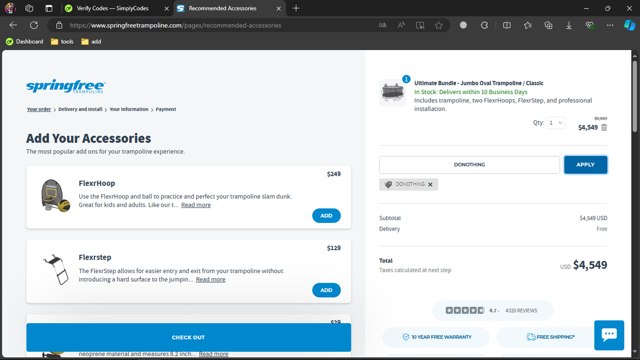
Task: Open the tools bookmark folder
Action: (x=62, y=42)
